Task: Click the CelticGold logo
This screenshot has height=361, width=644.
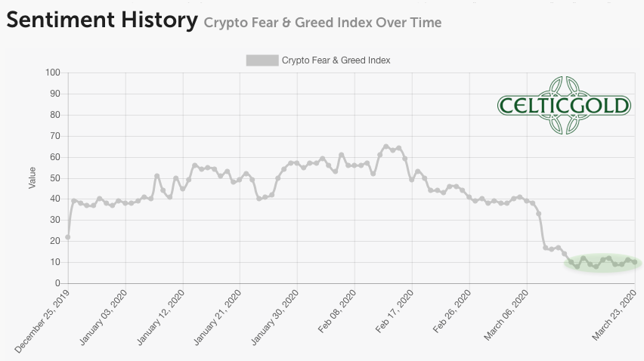Action: tap(564, 105)
